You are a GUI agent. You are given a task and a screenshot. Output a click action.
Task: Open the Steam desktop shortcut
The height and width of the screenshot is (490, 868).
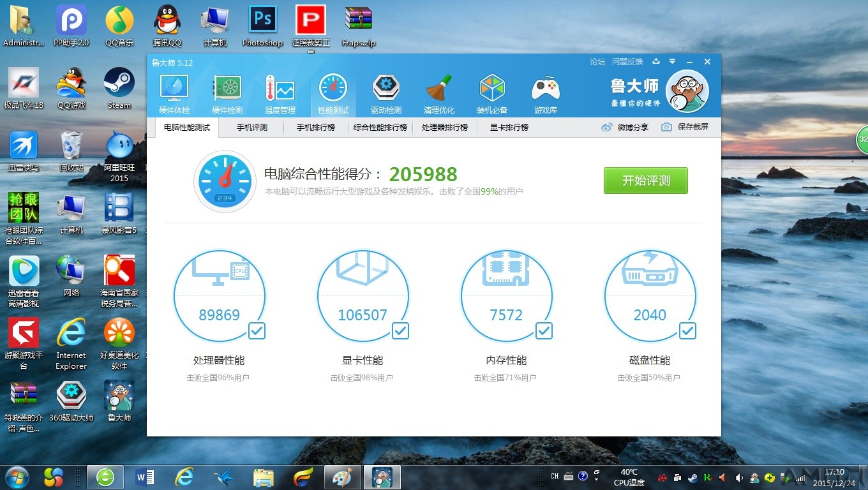pyautogui.click(x=119, y=89)
